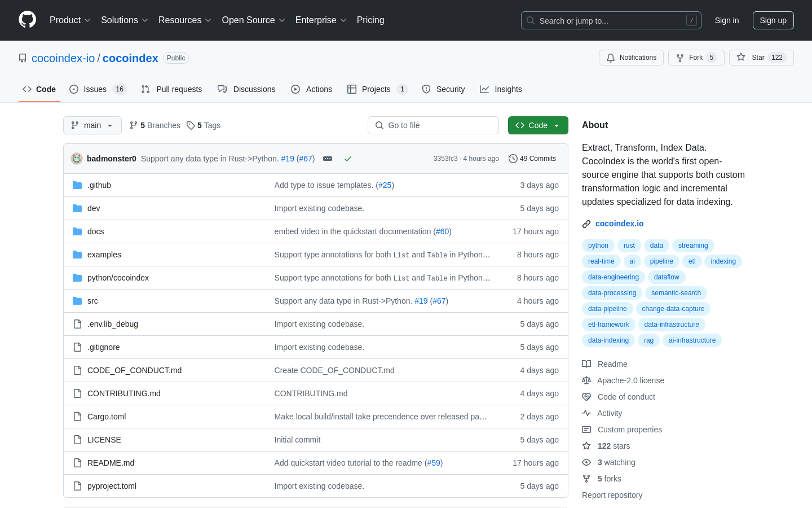Image resolution: width=812 pixels, height=508 pixels.
Task: Switch to the Issues tab
Action: coord(98,89)
